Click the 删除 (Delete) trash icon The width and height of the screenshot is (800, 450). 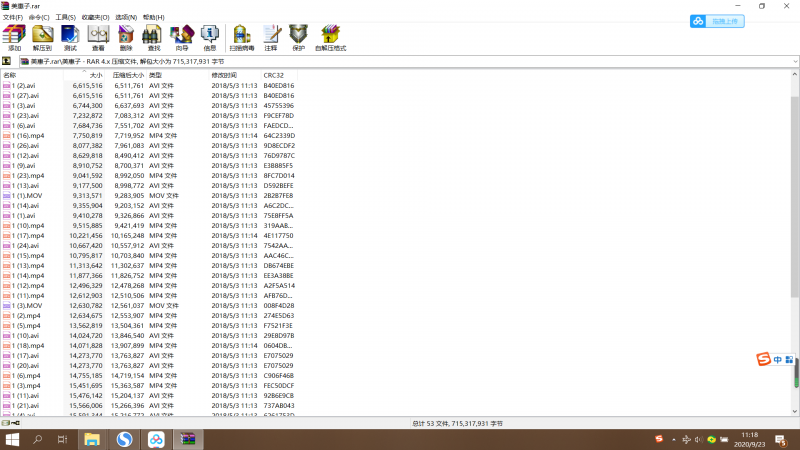(126, 38)
